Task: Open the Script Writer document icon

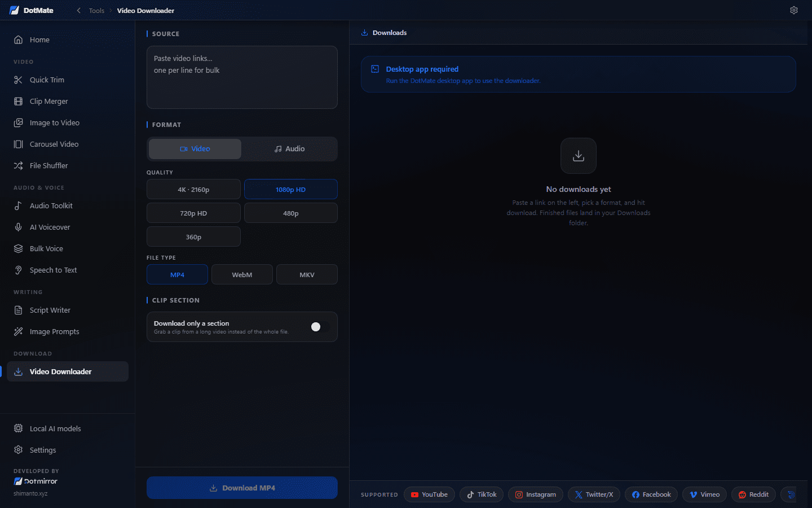Action: coord(18,310)
